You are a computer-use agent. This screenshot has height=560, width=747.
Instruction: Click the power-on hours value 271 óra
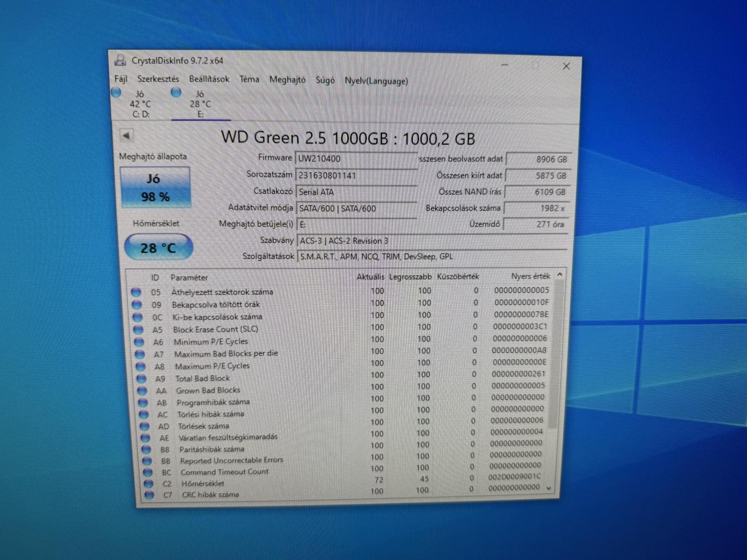click(536, 224)
